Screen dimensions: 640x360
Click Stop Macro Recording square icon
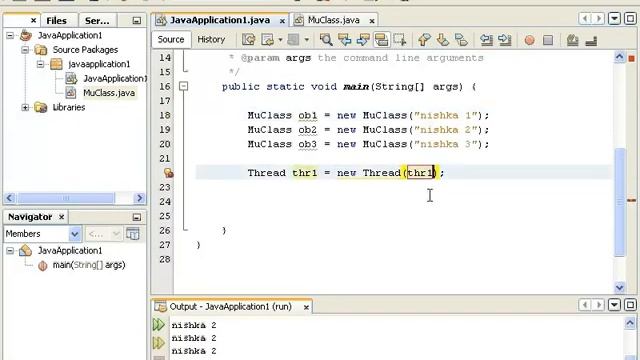point(548,40)
